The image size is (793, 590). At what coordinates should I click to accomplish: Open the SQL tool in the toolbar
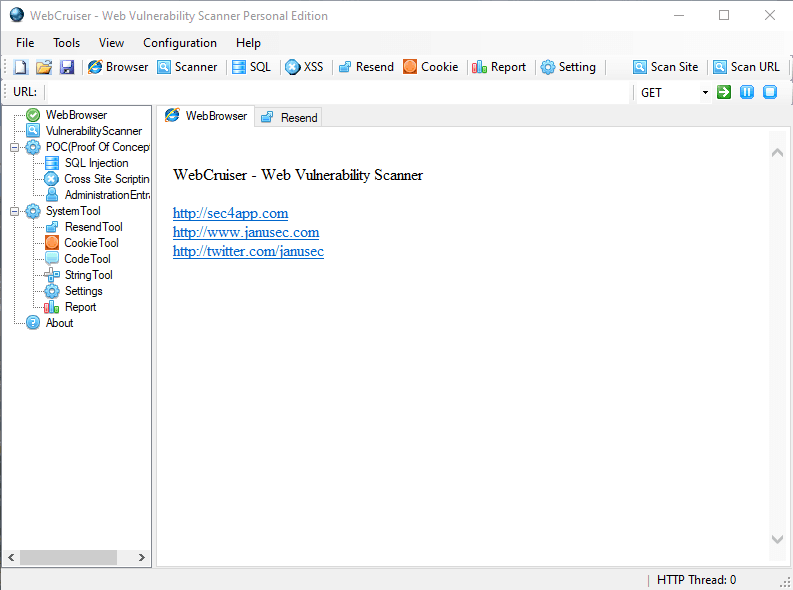pos(251,67)
